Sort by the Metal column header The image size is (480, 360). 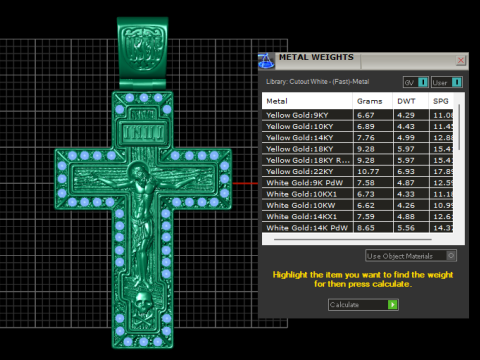(307, 101)
